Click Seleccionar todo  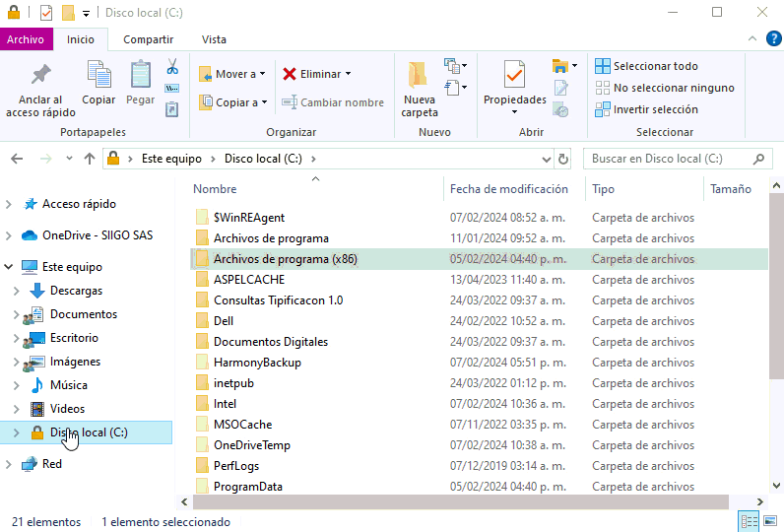click(x=646, y=66)
